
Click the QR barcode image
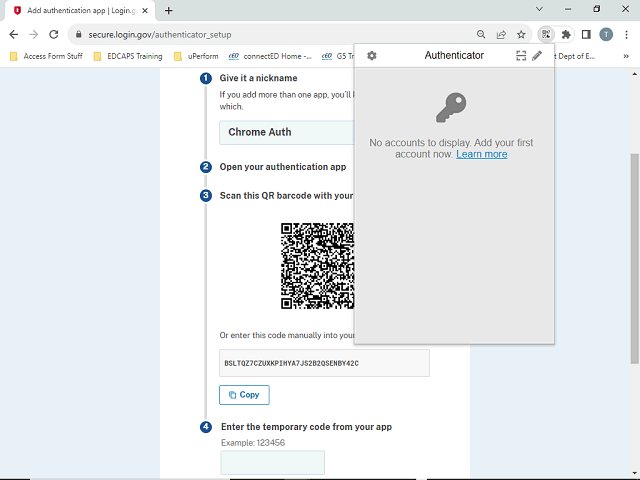pos(317,266)
